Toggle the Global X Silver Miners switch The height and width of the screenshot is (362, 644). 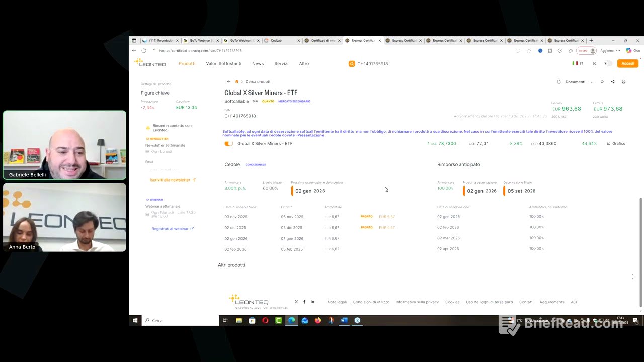[x=228, y=144]
